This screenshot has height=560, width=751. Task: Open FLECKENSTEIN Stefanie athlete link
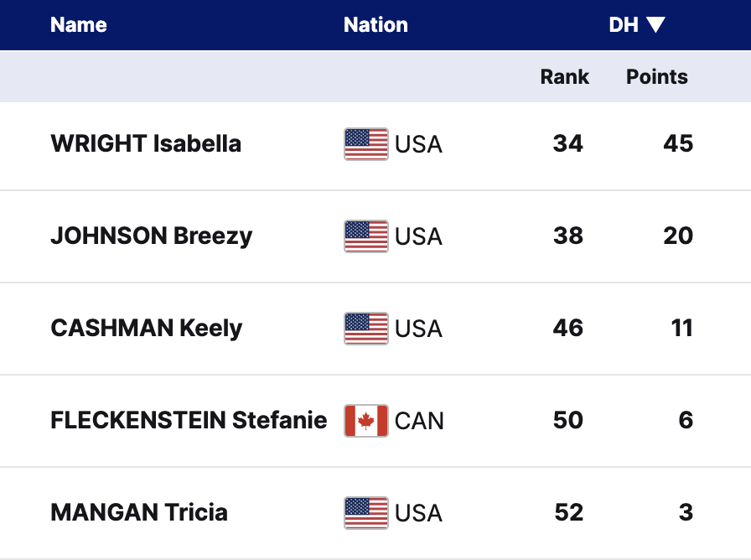point(189,421)
